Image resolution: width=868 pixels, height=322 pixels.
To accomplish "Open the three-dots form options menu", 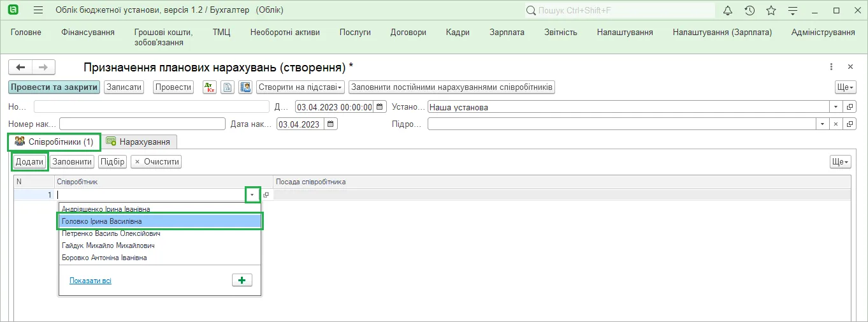I will [831, 67].
